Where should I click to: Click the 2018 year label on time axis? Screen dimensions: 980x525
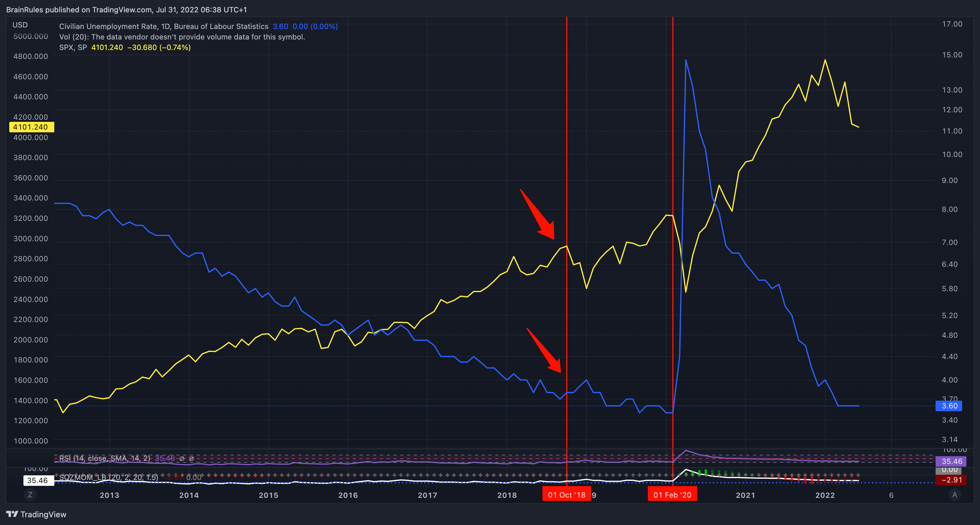[507, 495]
